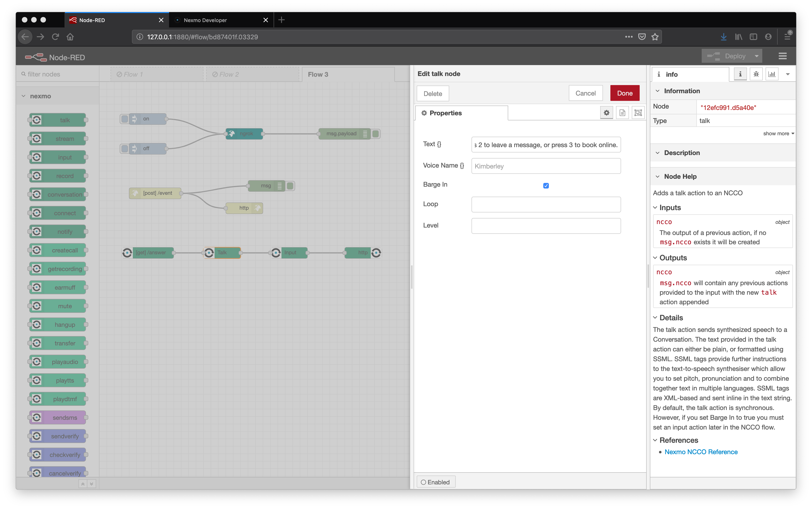This screenshot has width=812, height=509.
Task: Collapse the Node Help section
Action: pyautogui.click(x=657, y=176)
